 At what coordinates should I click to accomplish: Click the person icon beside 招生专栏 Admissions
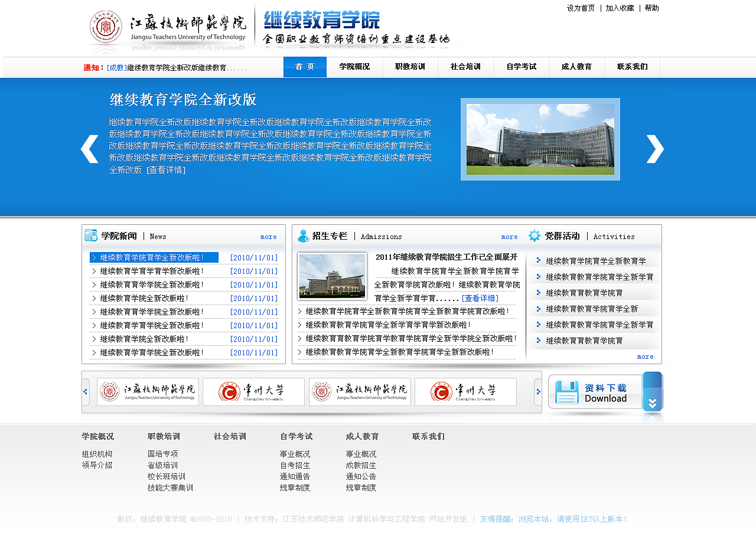pos(302,235)
